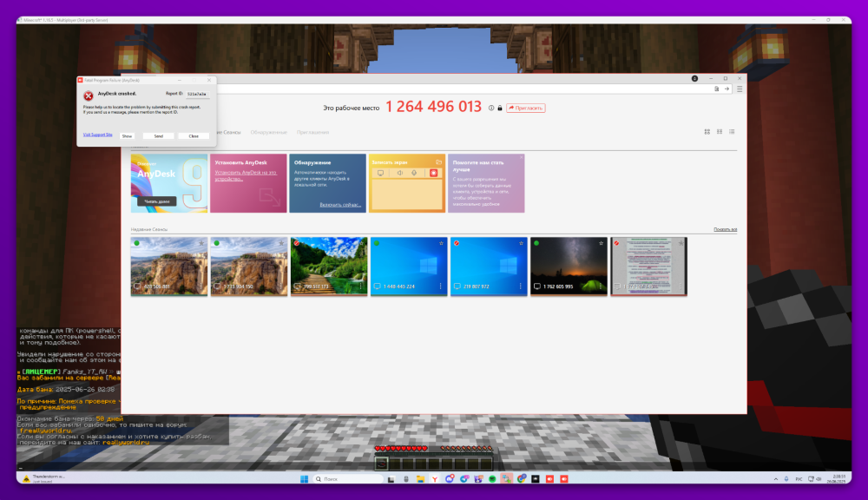Click the Показать все link

pos(725,229)
